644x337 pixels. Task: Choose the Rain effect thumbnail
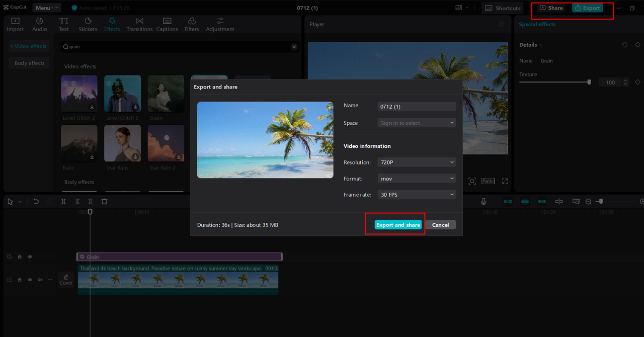79,143
